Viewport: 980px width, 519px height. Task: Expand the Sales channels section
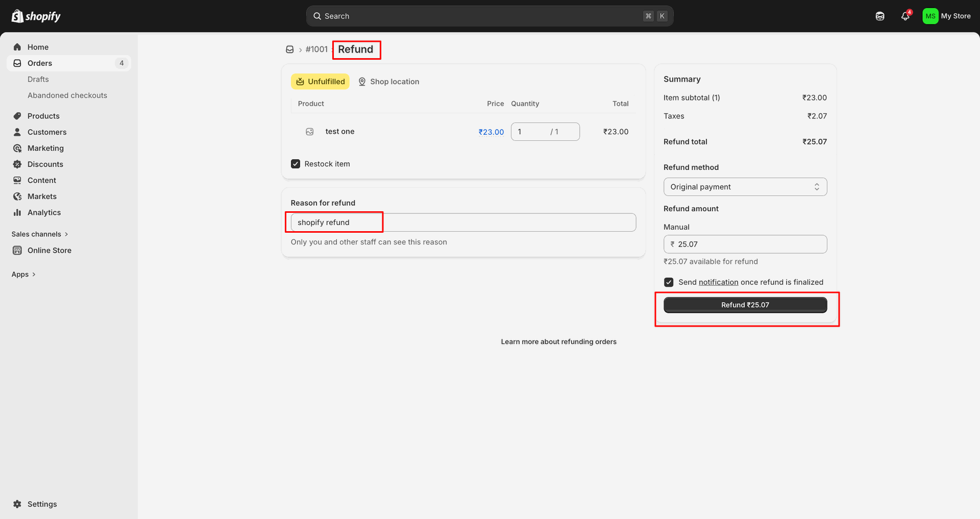pyautogui.click(x=40, y=234)
